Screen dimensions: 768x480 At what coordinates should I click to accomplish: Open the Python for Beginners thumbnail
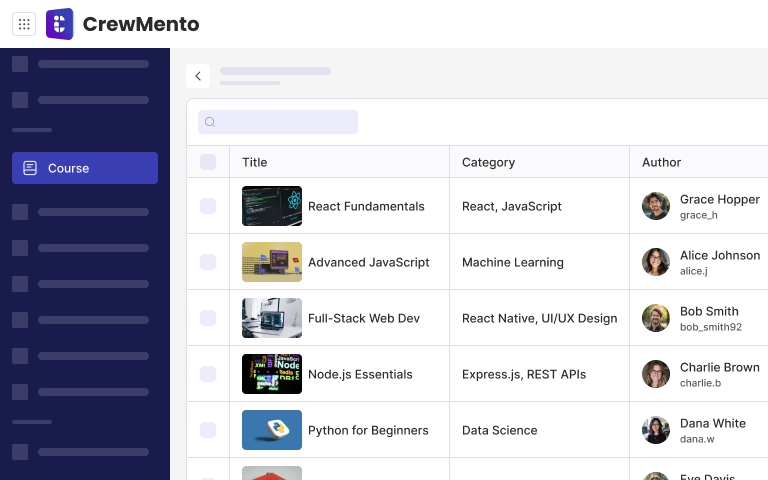[x=272, y=430]
